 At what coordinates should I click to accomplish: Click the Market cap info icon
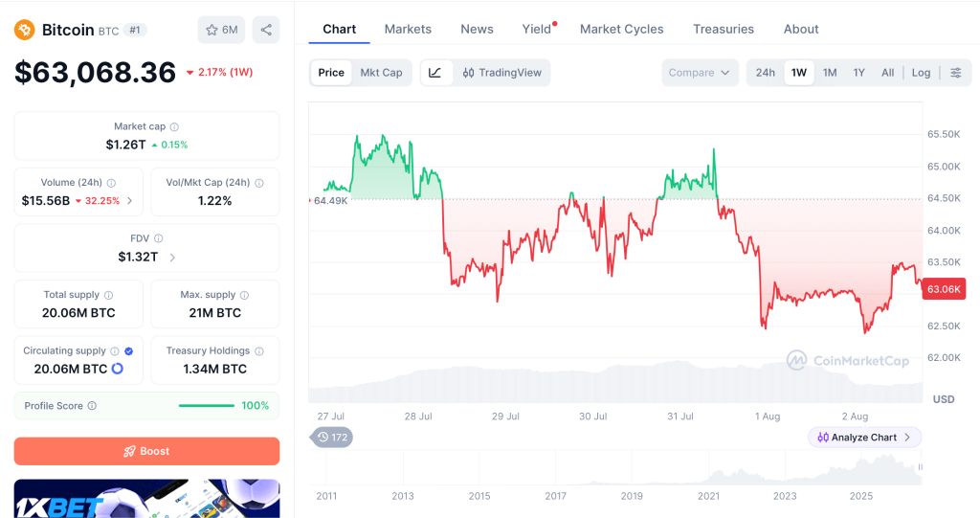coord(174,126)
